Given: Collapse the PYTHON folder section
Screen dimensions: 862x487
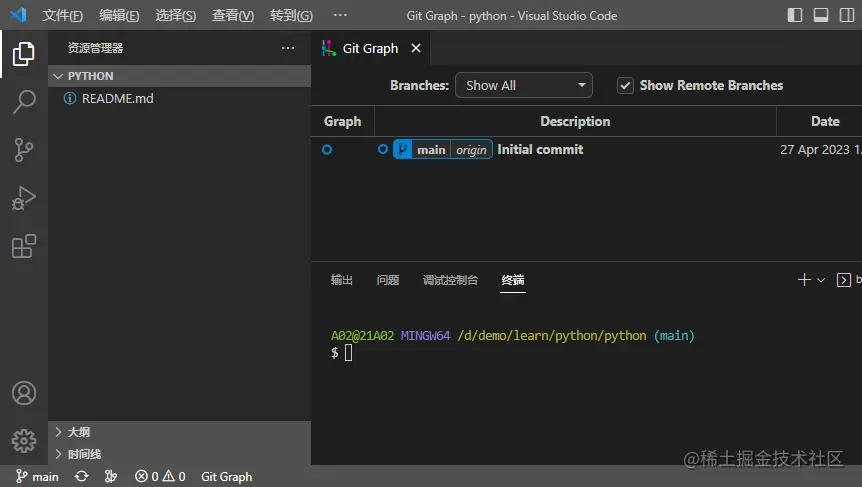Looking at the screenshot, I should point(180,76).
